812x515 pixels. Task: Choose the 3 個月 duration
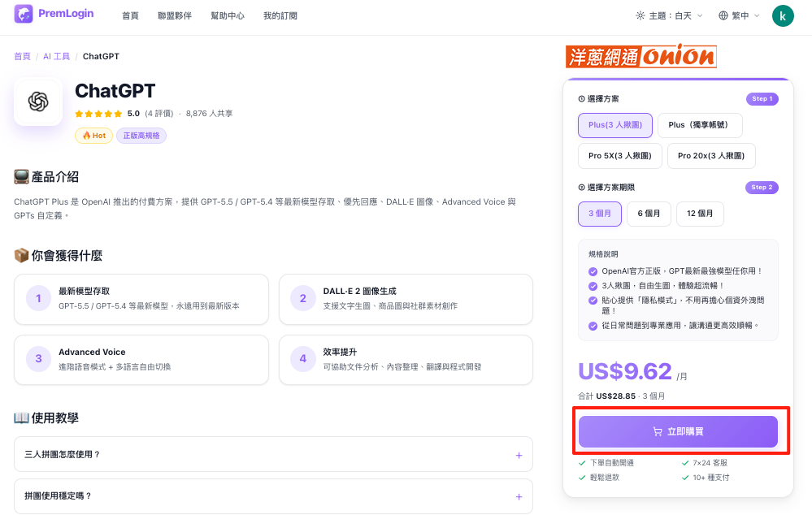pos(600,214)
